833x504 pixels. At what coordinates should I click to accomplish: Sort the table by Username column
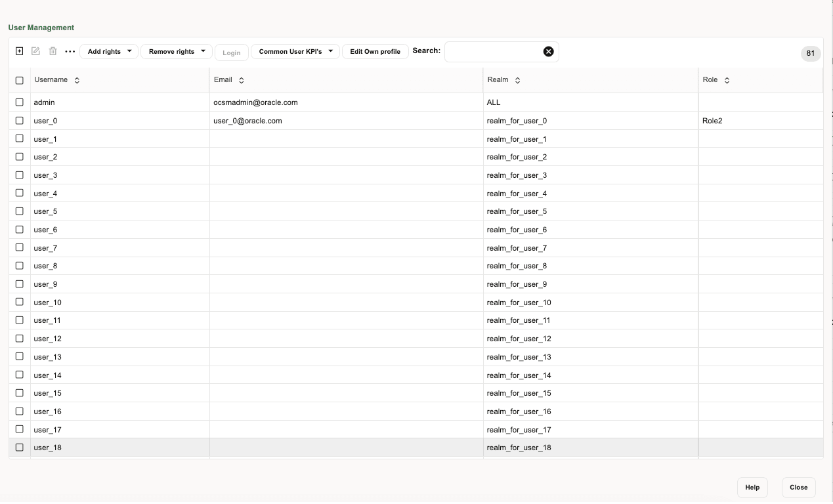[x=78, y=79]
